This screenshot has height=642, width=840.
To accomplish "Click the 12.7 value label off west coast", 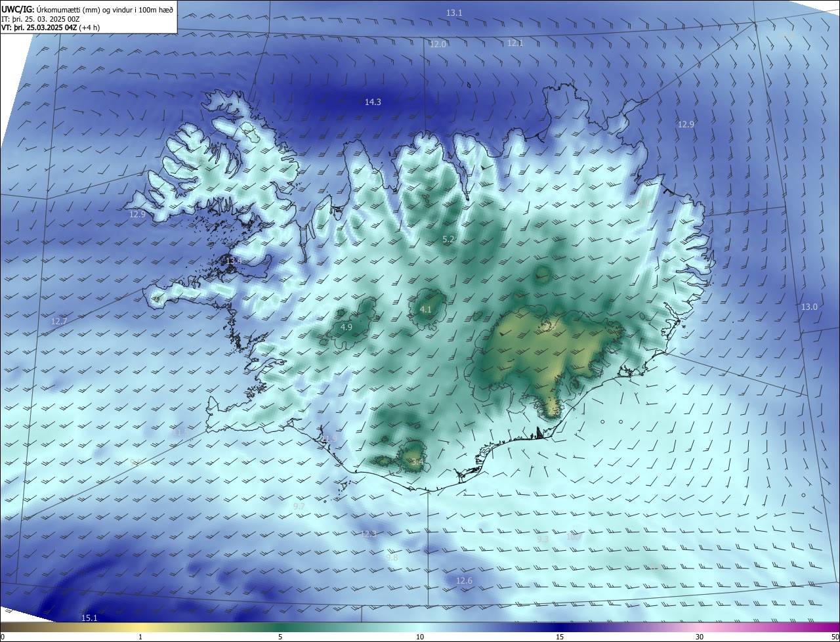I will [59, 321].
